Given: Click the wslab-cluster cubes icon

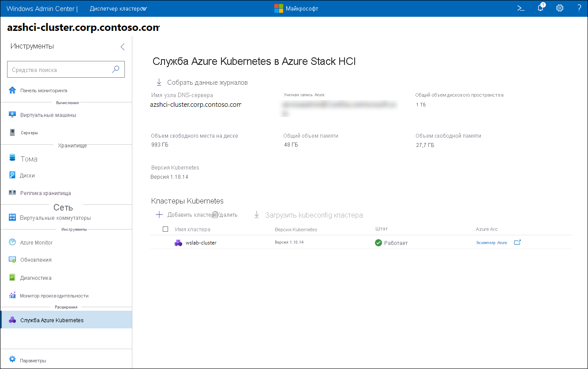Looking at the screenshot, I should 178,243.
